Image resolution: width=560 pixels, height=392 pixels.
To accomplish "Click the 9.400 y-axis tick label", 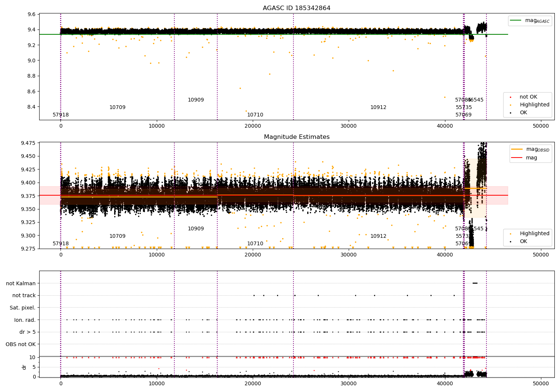I will [x=28, y=183].
